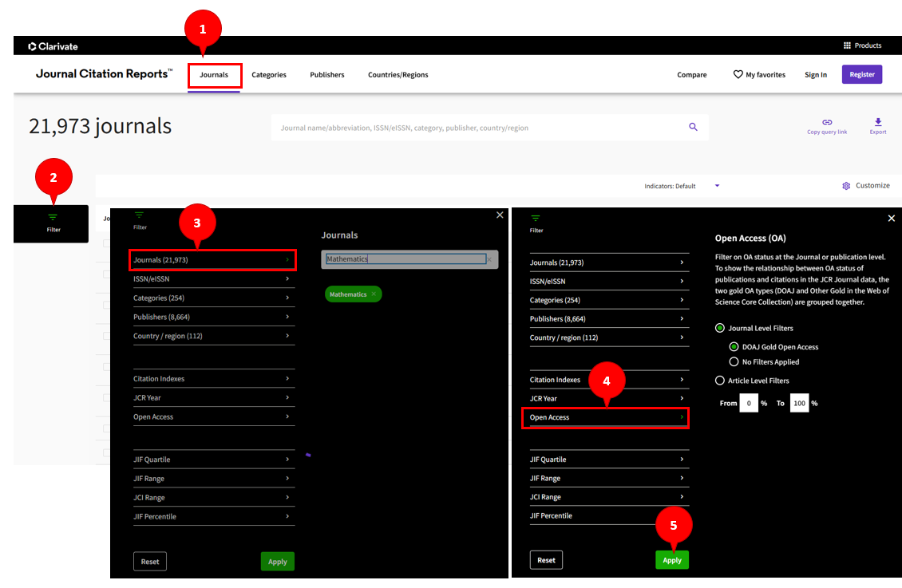Expand JCI Range in the Mathematics filter panel
Image resolution: width=902 pixels, height=588 pixels.
coord(214,497)
